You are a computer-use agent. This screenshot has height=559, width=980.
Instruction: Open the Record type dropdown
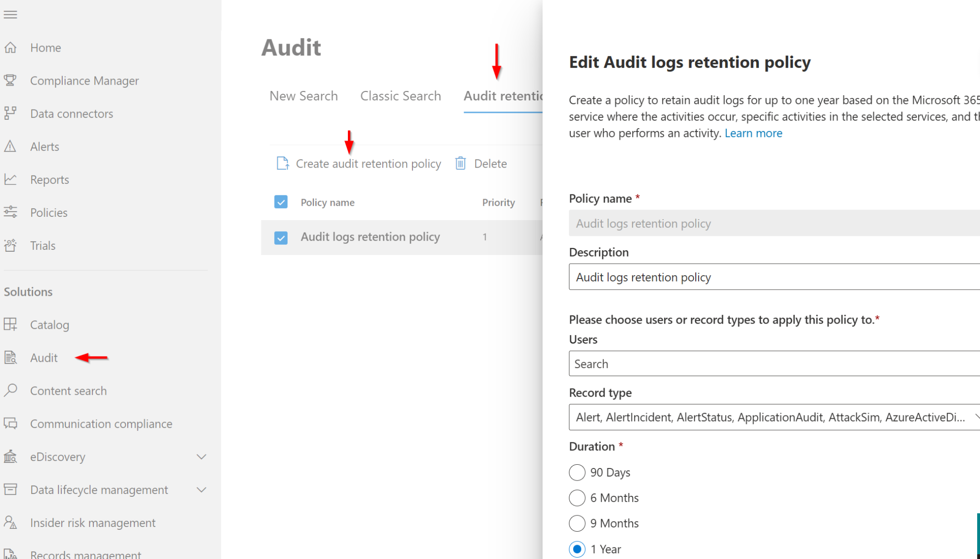[774, 417]
